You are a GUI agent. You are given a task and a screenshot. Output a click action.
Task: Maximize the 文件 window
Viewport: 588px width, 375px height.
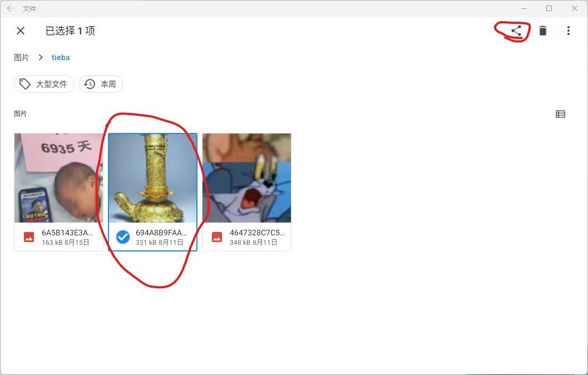coord(549,8)
